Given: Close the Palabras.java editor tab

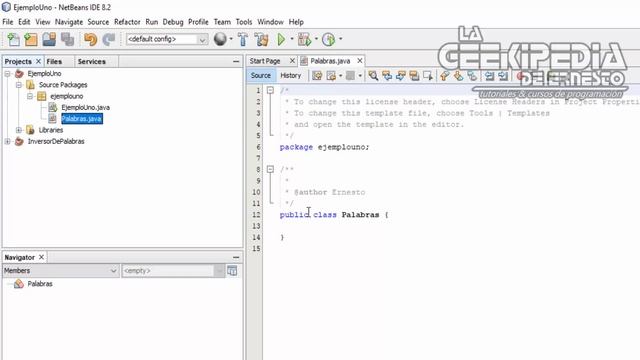Looking at the screenshot, I should pyautogui.click(x=360, y=61).
